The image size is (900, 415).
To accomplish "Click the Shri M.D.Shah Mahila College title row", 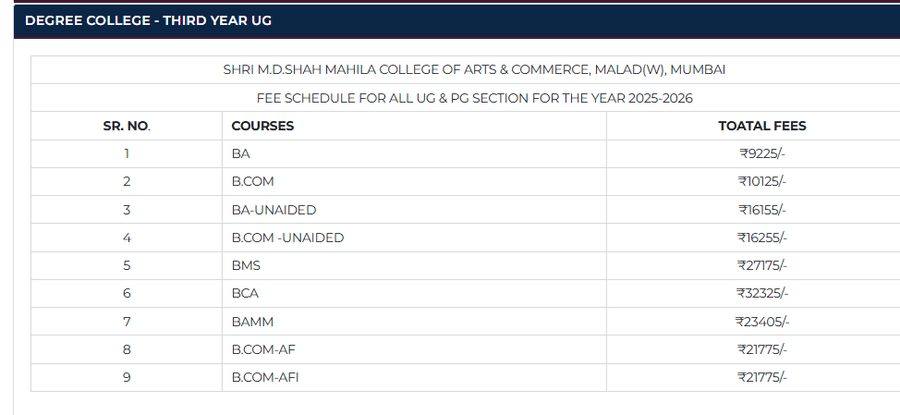I will coord(474,70).
